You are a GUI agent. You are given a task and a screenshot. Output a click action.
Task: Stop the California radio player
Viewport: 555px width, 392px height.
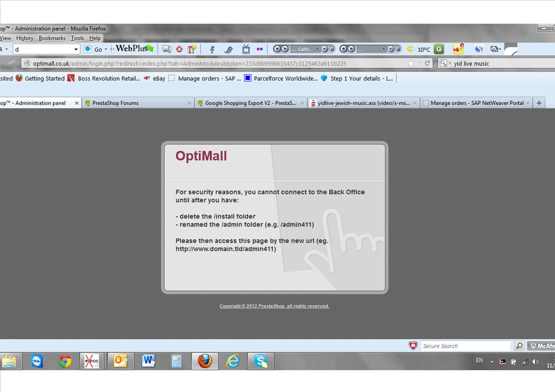(277, 49)
